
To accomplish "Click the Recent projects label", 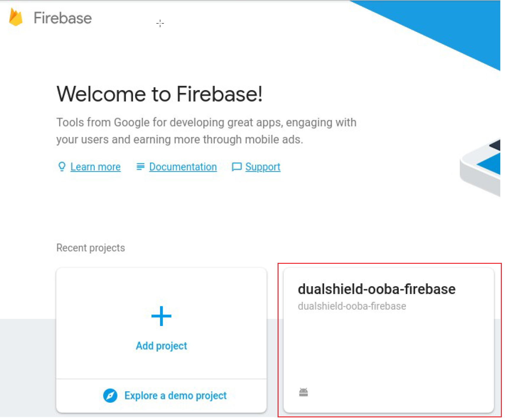I will point(90,248).
